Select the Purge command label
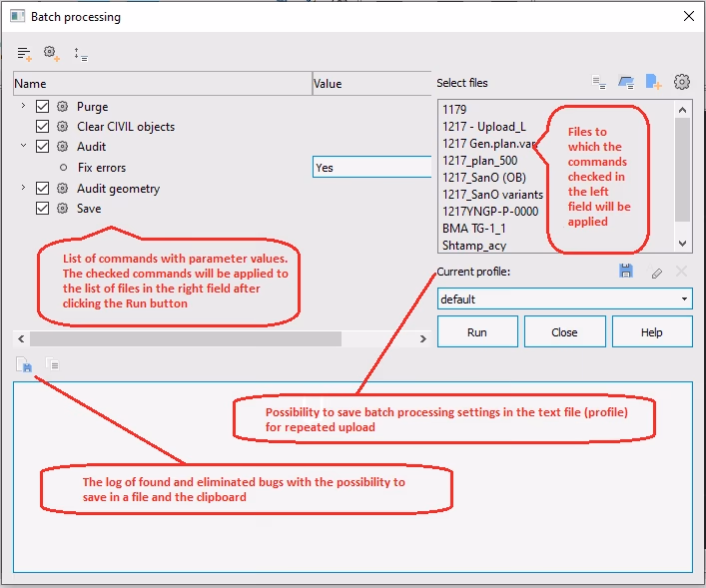The height and width of the screenshot is (588, 706). (x=92, y=107)
